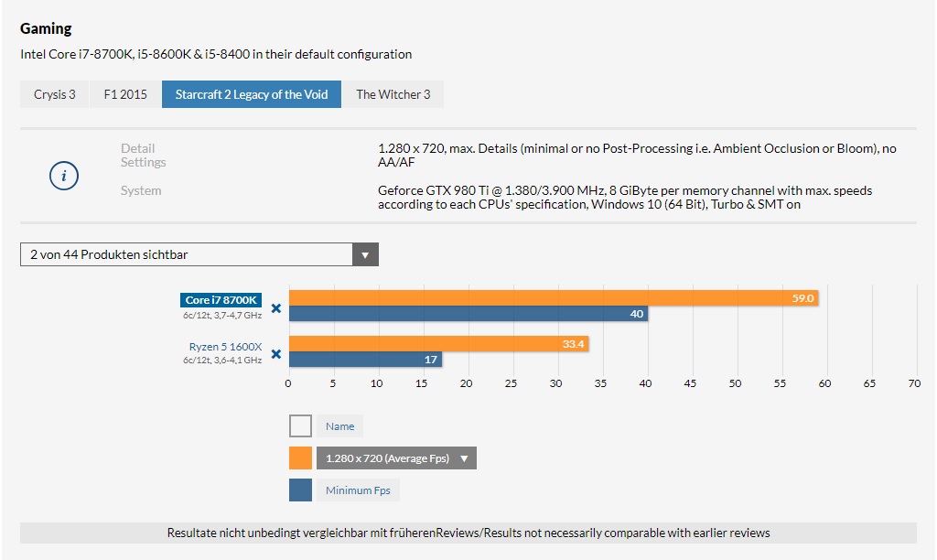The image size is (937, 560).
Task: Click '6c/12t, 3,6-4,1 GHz' spec text
Action: pos(222,361)
